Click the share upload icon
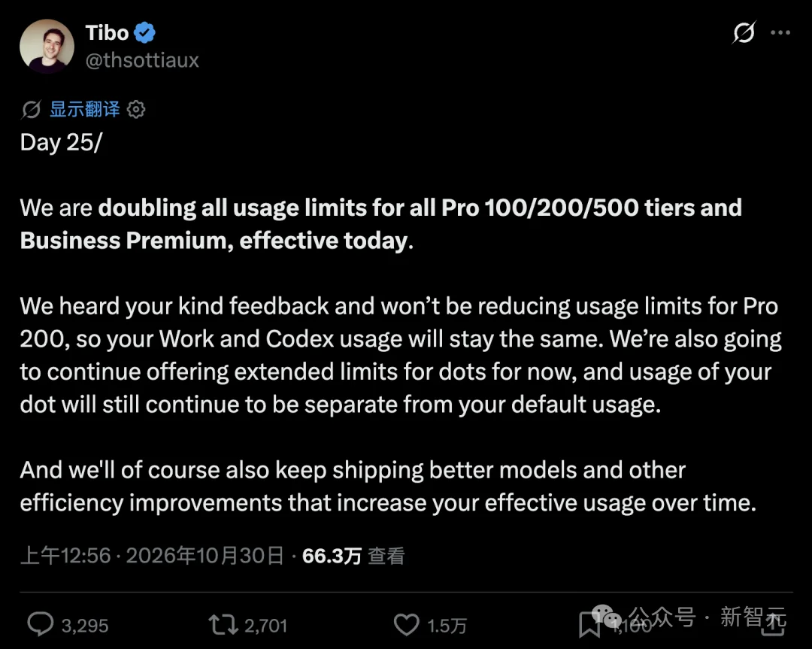The image size is (812, 649). 773,624
